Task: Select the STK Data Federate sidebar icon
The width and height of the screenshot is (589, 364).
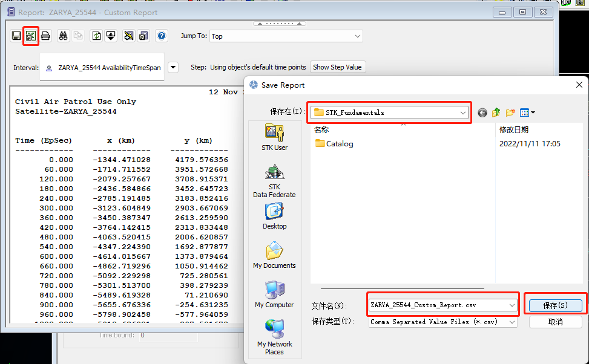Action: coord(274,178)
